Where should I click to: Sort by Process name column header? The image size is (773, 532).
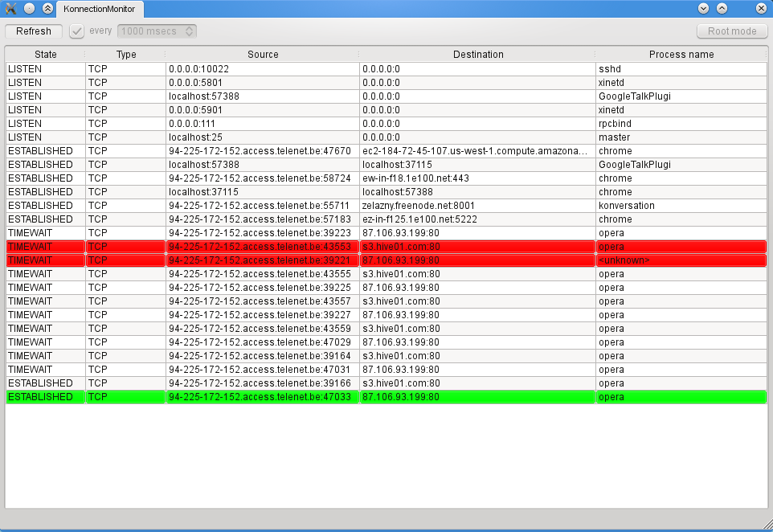tap(681, 54)
